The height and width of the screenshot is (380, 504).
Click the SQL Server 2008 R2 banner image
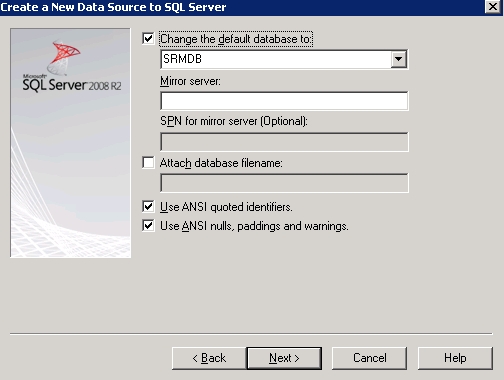coord(70,143)
